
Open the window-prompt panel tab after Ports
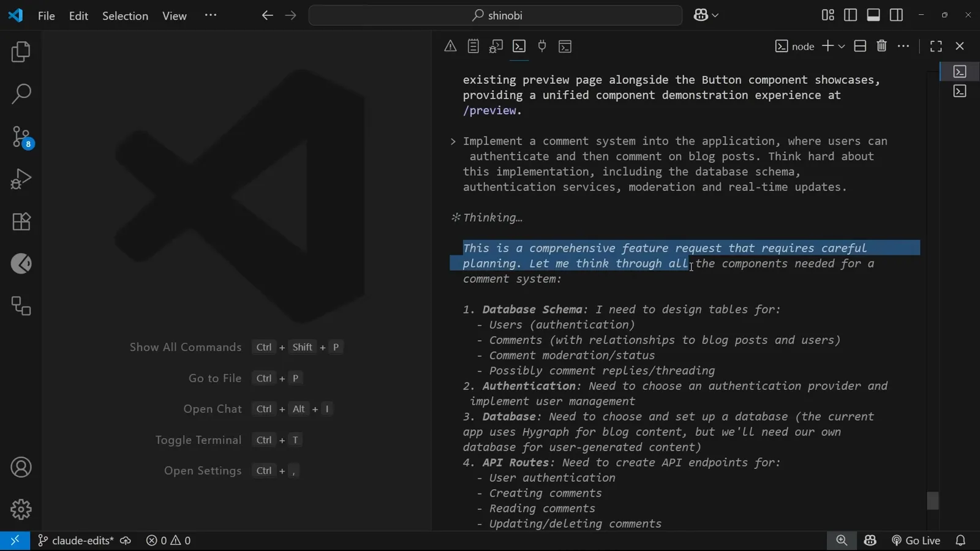coord(565,46)
